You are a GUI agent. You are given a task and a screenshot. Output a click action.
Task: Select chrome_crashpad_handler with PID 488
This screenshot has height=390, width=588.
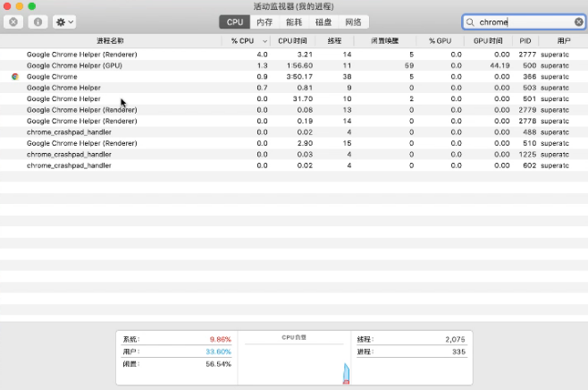(x=294, y=132)
